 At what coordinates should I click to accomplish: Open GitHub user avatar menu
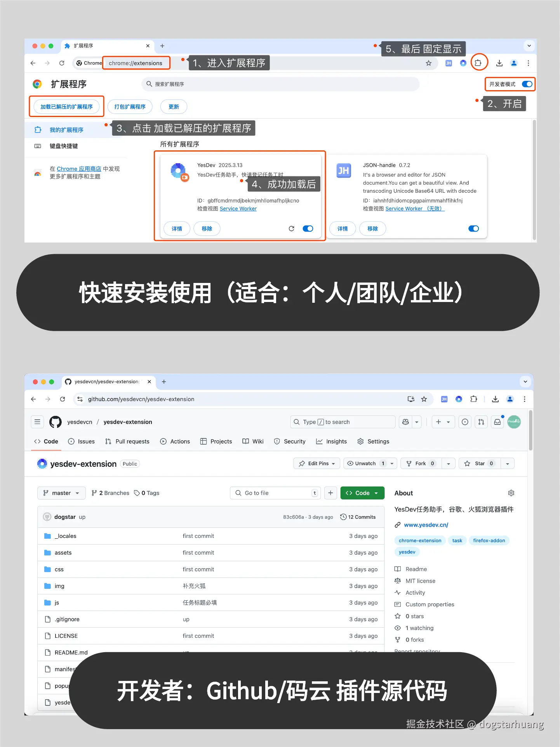[x=514, y=422]
